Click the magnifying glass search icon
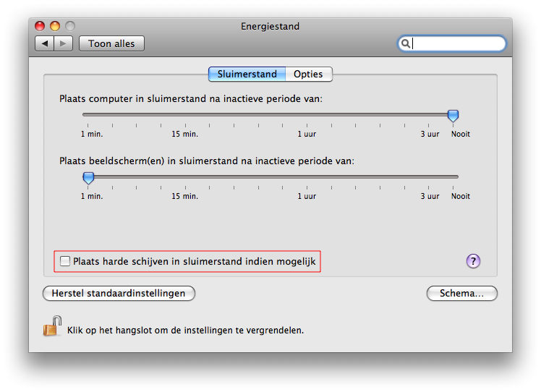The width and height of the screenshot is (541, 392). coord(406,43)
